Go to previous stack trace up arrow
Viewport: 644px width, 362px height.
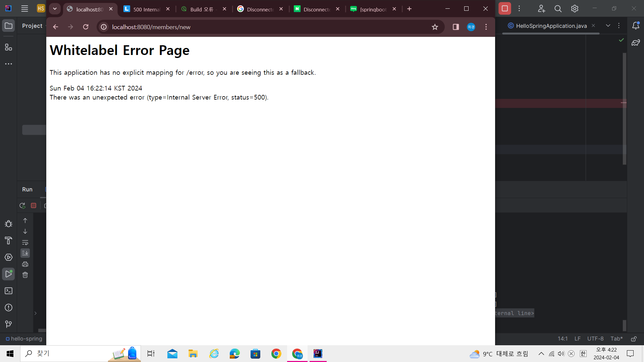[25, 221]
